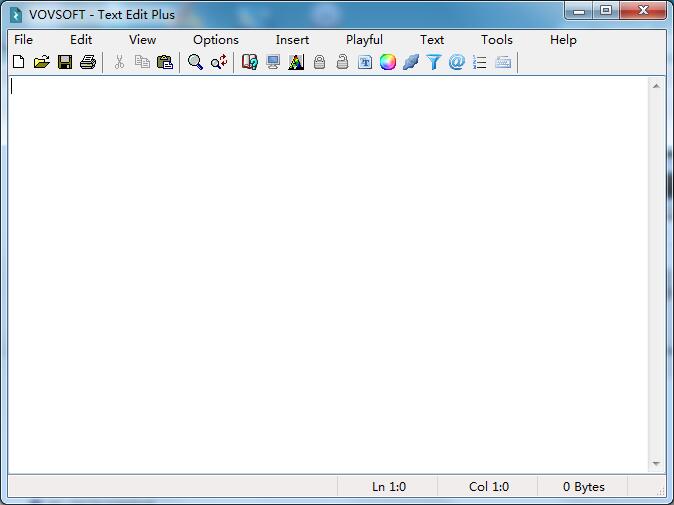674x505 pixels.
Task: Click the numbered list icon
Action: coord(480,62)
